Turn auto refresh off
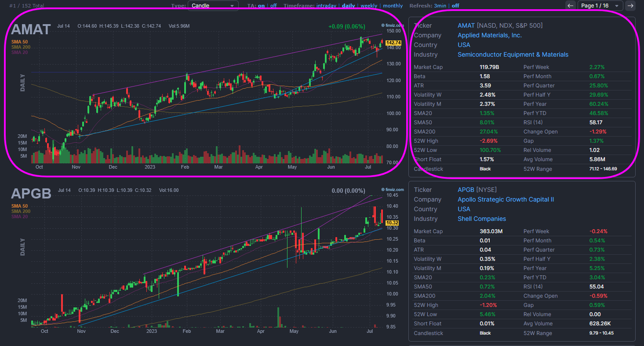644x346 pixels. click(x=455, y=6)
